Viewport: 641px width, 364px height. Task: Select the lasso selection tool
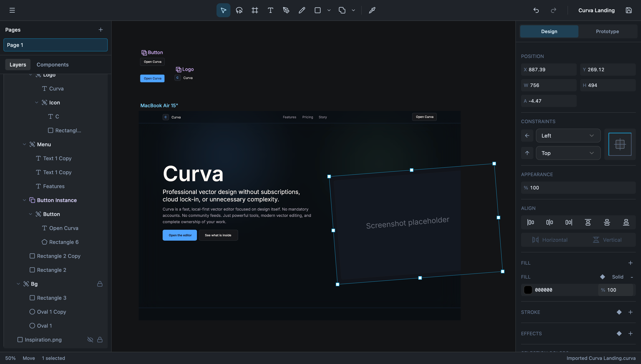(x=239, y=10)
